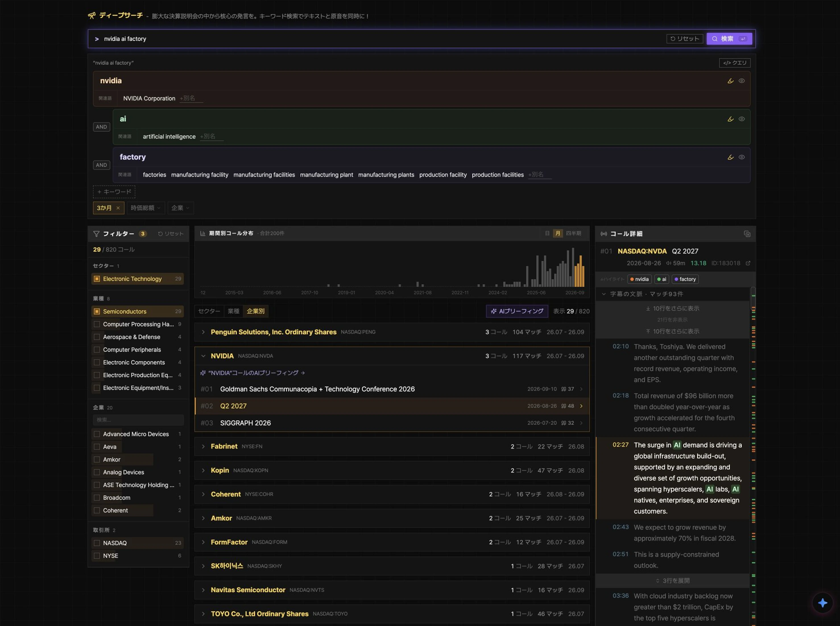Uncheck the Semiconductors checkbox
Viewport: 840px width, 626px height.
[97, 312]
